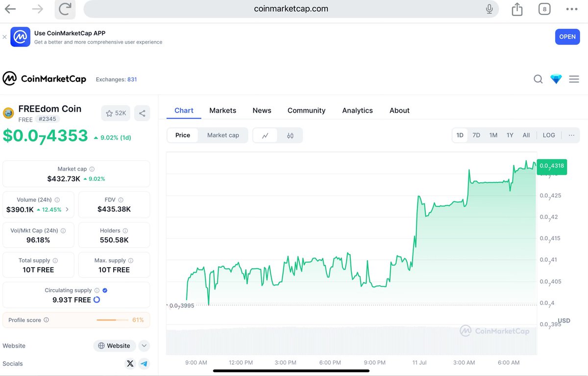
Task: Select 1M time range
Action: tap(493, 135)
